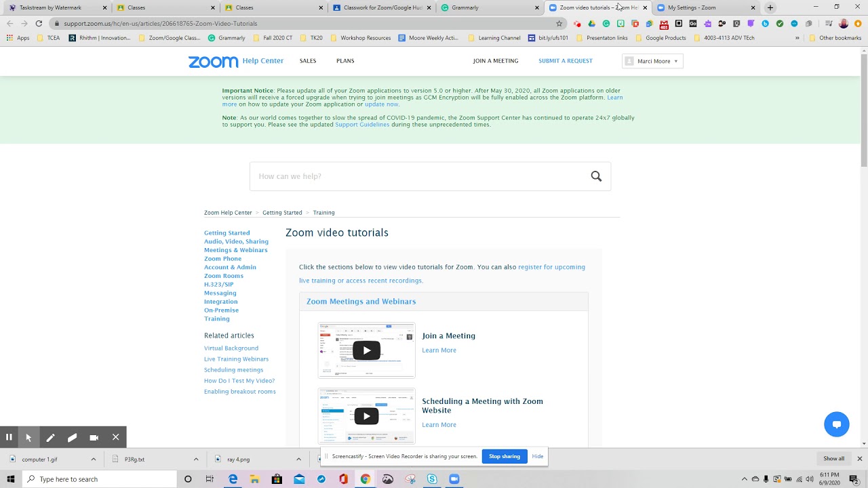
Task: Show more bookmarks via double chevron
Action: (x=797, y=38)
